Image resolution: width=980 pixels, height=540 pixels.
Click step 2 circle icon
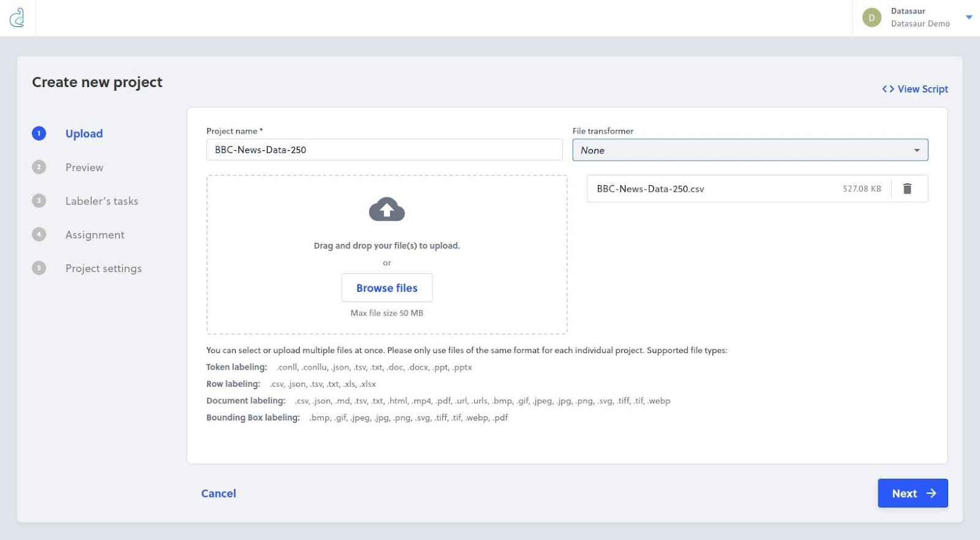pyautogui.click(x=39, y=167)
